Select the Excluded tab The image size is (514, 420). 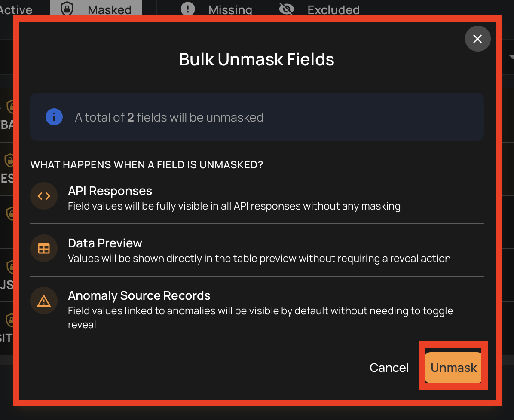pos(333,9)
